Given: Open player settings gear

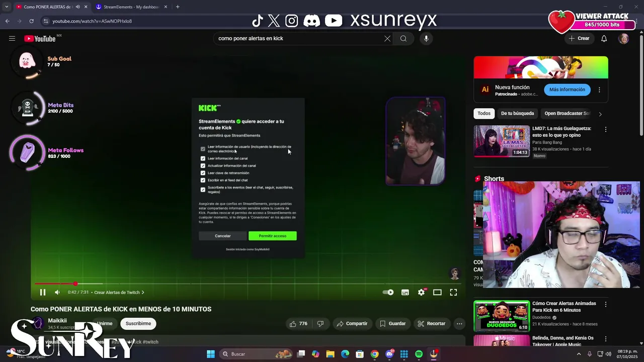Looking at the screenshot, I should pos(422,292).
